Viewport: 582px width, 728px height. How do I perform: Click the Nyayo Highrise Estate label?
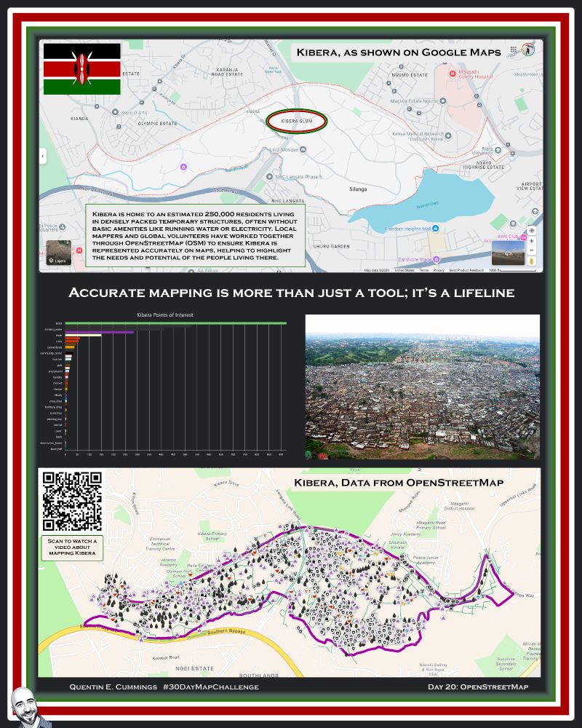click(483, 165)
